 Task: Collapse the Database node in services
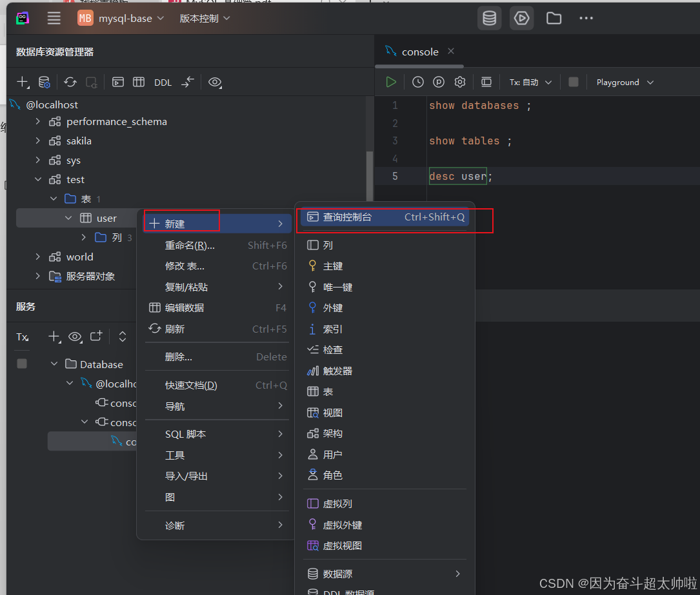point(54,364)
